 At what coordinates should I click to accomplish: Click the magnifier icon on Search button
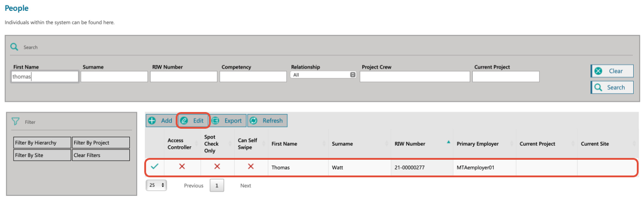pos(598,87)
